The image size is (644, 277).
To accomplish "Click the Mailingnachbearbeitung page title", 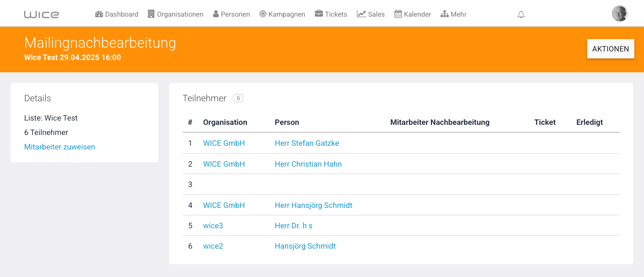I will pyautogui.click(x=100, y=43).
